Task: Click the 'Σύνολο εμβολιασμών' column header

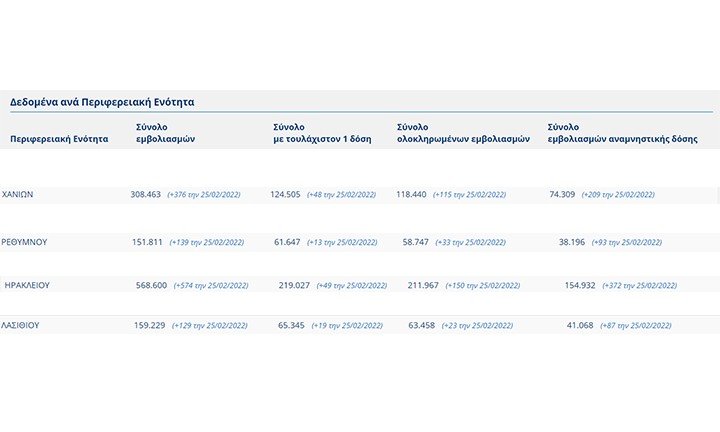Action: (x=165, y=134)
